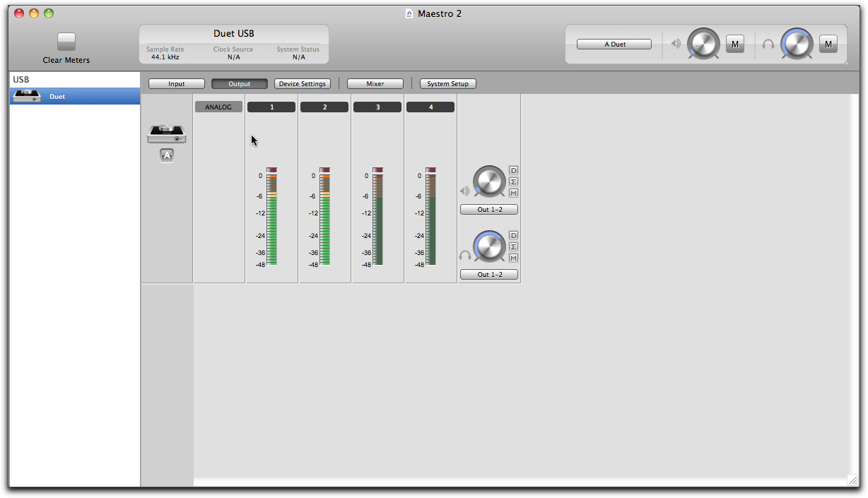
Task: Toggle the Σ sum-to-mono button for the headphone output
Action: pyautogui.click(x=514, y=247)
